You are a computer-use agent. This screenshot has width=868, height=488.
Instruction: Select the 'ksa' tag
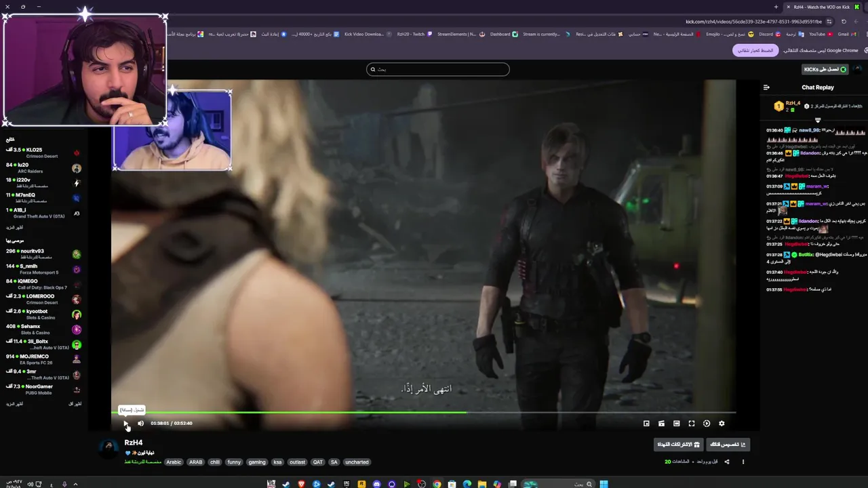(x=277, y=462)
